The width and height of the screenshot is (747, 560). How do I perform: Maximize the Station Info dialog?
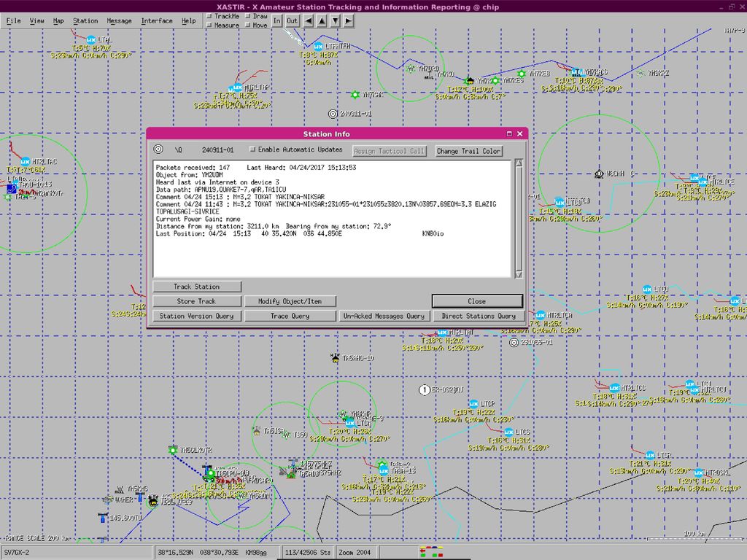[509, 134]
